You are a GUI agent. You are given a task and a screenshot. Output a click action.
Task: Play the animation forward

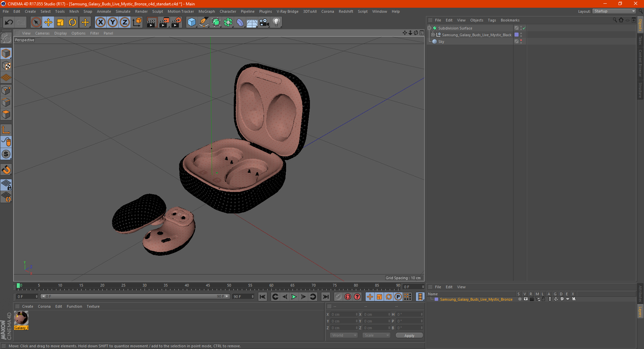point(294,297)
